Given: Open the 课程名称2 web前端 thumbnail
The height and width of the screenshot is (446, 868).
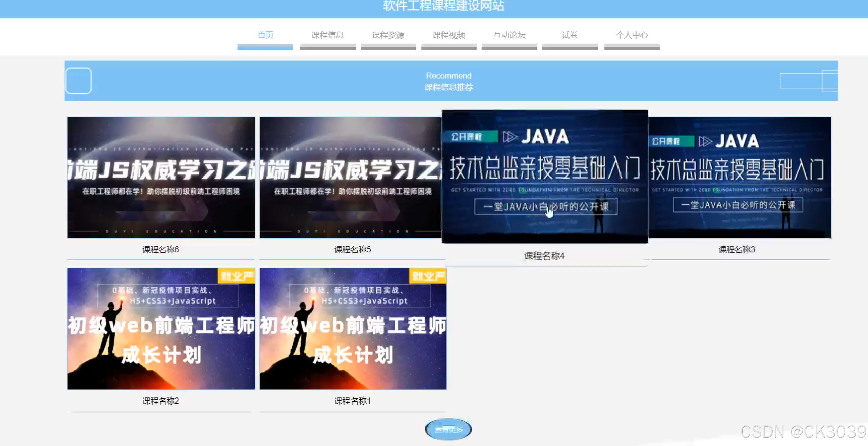Looking at the screenshot, I should [161, 329].
